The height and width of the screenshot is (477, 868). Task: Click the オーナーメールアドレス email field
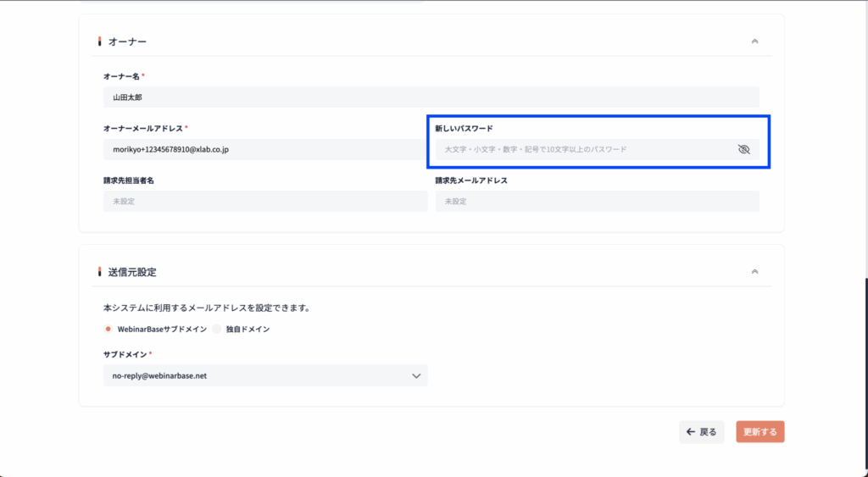(264, 149)
